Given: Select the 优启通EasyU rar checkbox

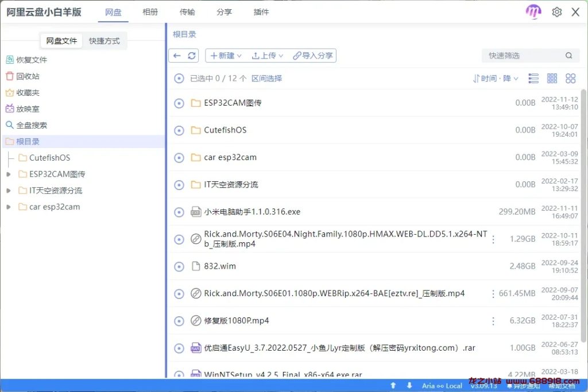Looking at the screenshot, I should pos(179,348).
